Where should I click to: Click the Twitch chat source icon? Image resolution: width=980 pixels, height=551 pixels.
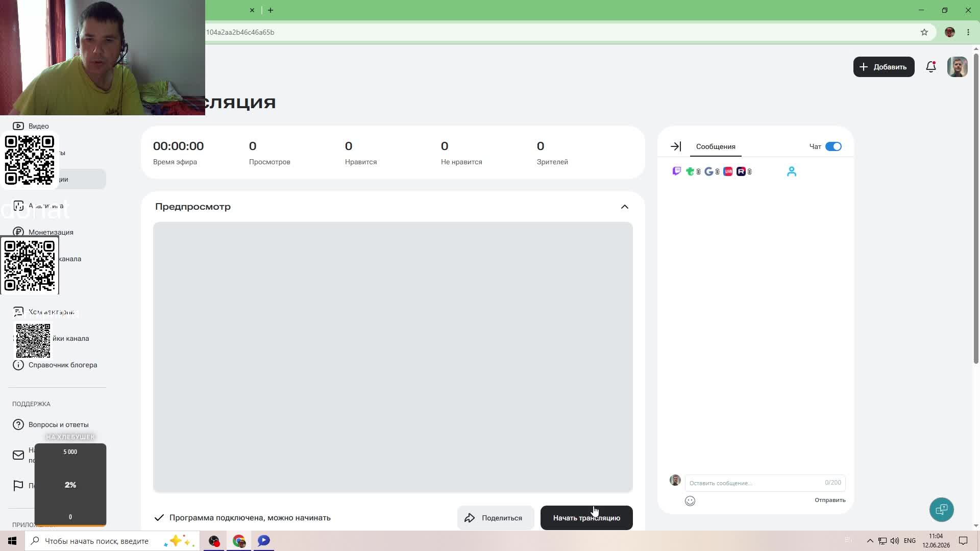(x=676, y=171)
